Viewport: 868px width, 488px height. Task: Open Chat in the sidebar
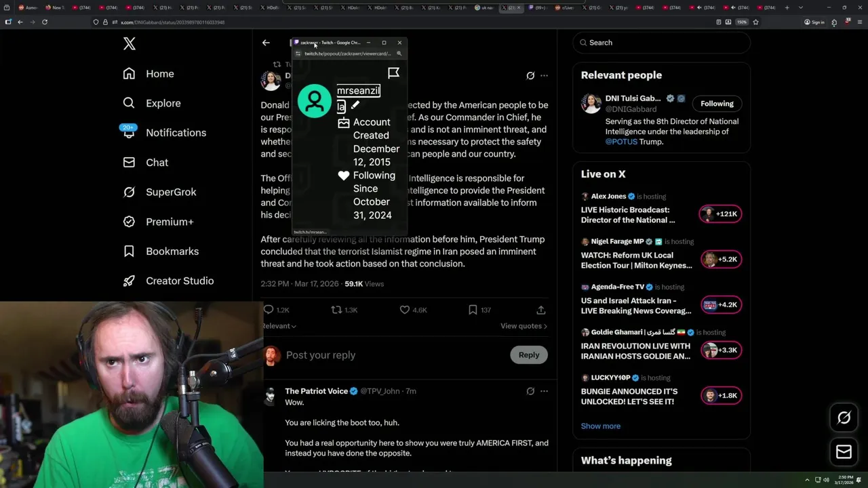click(145, 163)
